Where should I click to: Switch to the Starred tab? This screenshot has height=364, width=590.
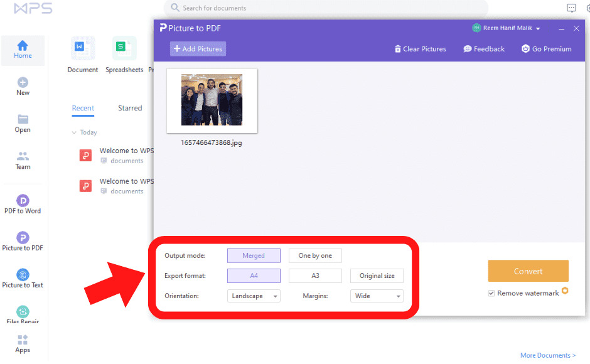130,109
